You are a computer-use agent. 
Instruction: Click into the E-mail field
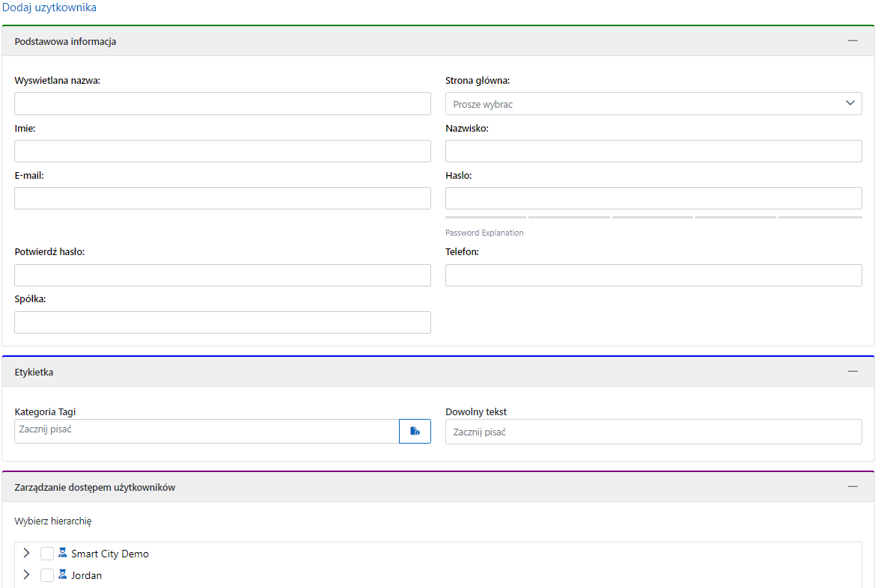coord(222,198)
